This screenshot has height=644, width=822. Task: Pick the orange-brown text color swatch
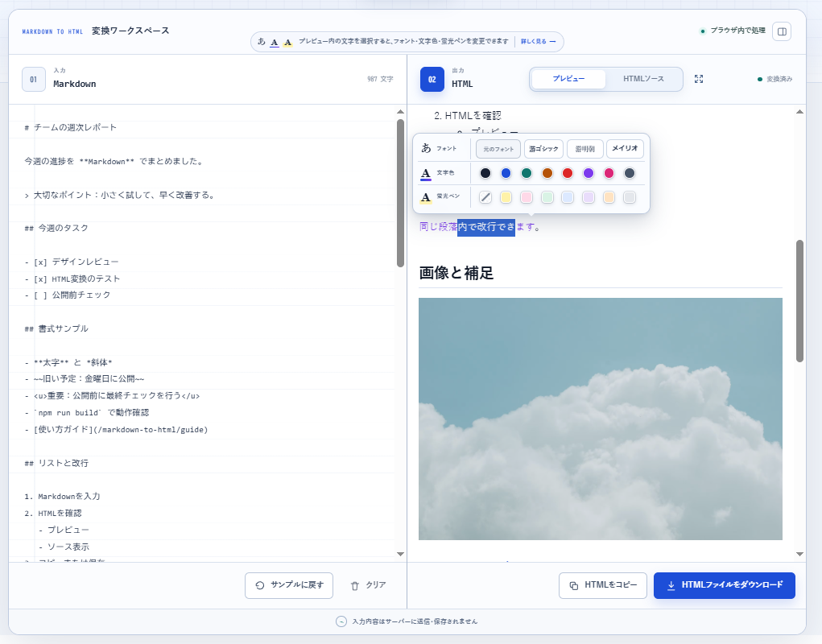547,173
